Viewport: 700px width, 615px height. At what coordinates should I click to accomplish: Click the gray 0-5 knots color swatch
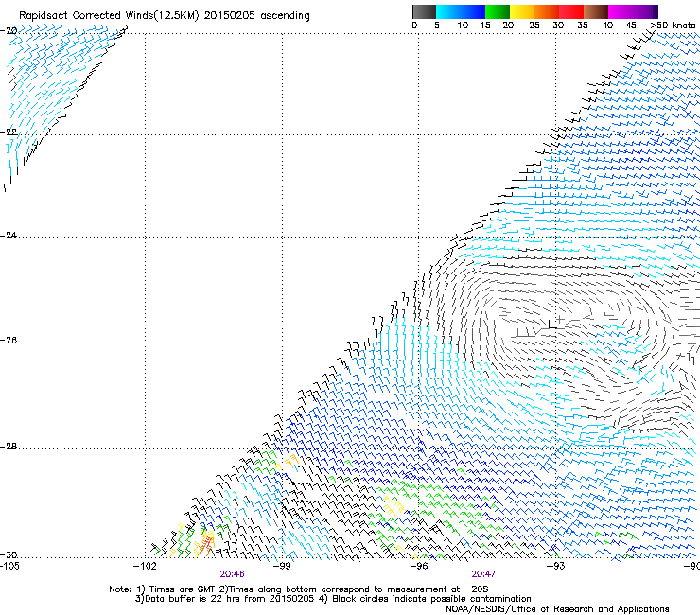coord(424,11)
